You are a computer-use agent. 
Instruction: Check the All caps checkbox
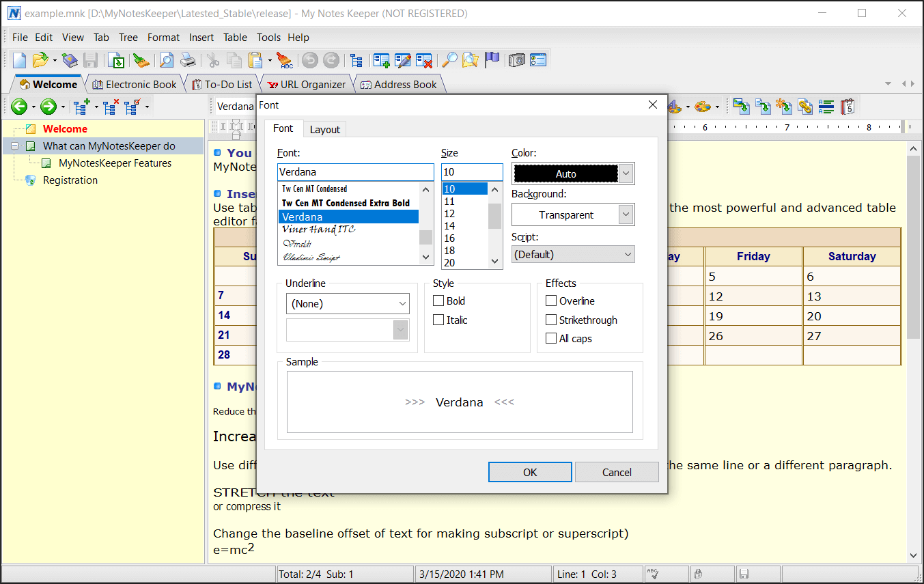point(551,338)
